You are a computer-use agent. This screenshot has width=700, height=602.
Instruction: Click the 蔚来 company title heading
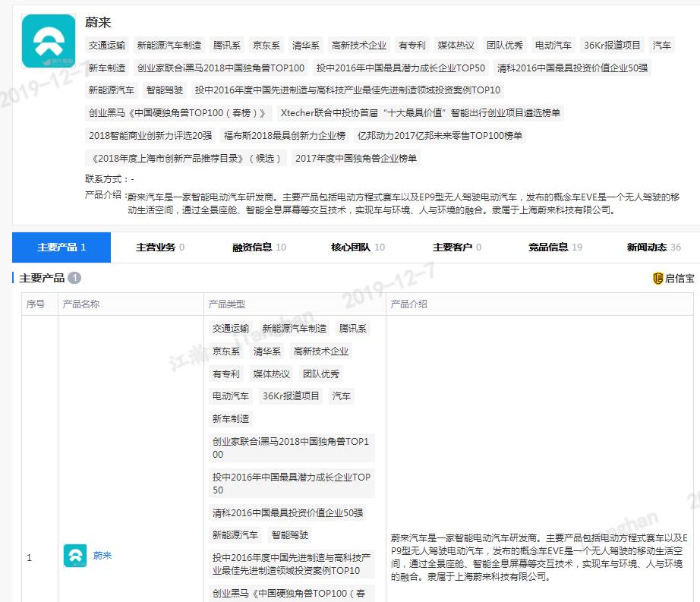click(x=98, y=22)
